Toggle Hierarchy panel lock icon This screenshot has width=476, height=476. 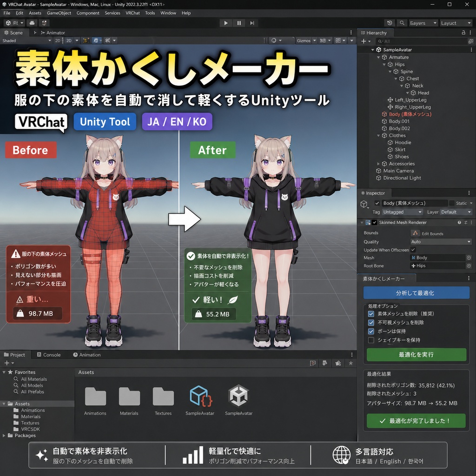coord(463,33)
